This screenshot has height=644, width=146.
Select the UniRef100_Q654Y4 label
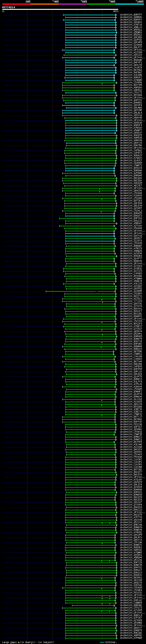[x=131, y=331]
